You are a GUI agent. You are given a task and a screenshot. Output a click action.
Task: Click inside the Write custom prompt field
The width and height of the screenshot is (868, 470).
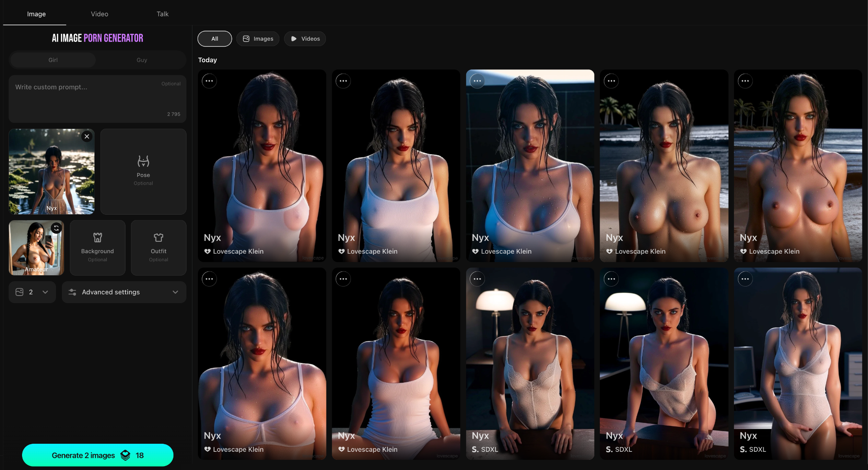click(97, 99)
